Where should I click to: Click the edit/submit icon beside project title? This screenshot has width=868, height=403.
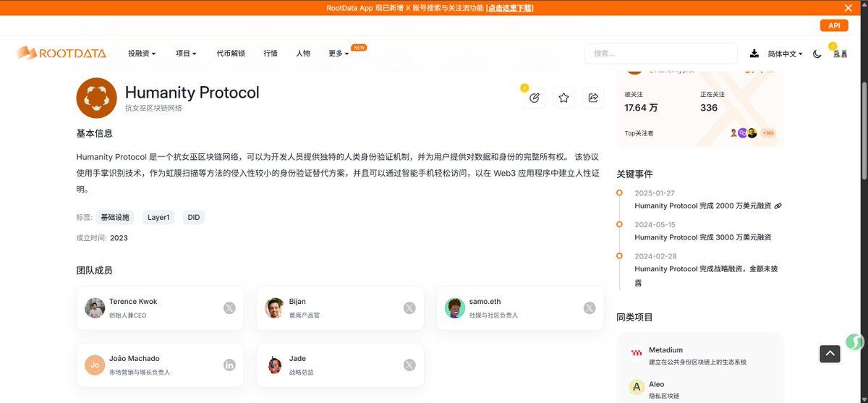point(535,98)
